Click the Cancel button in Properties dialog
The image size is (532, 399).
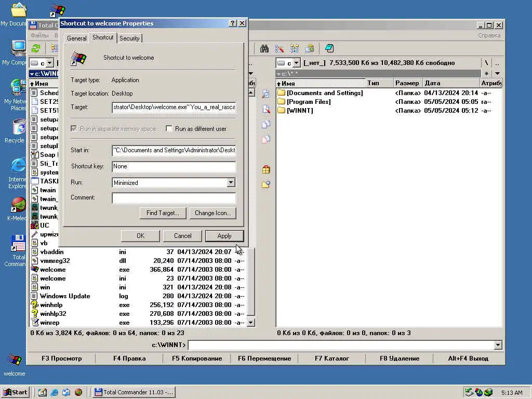(x=182, y=236)
